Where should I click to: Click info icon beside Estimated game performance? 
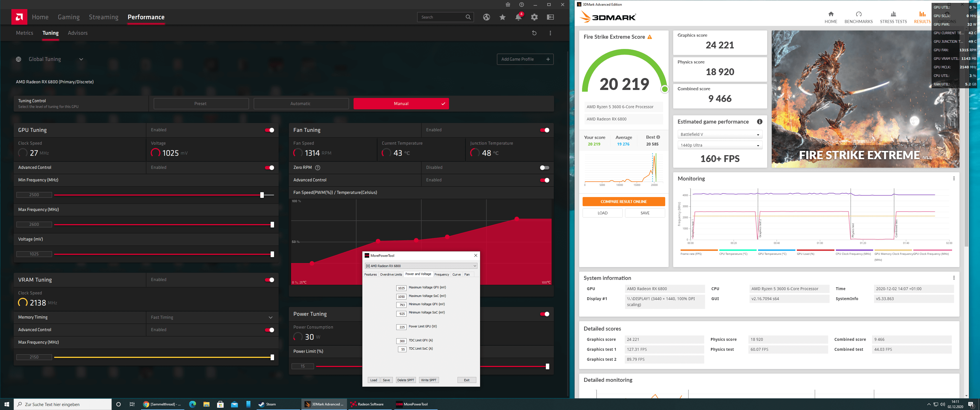point(759,122)
